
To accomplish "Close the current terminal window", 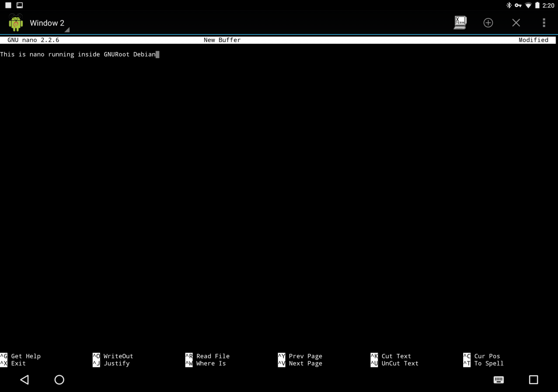I will 516,23.
